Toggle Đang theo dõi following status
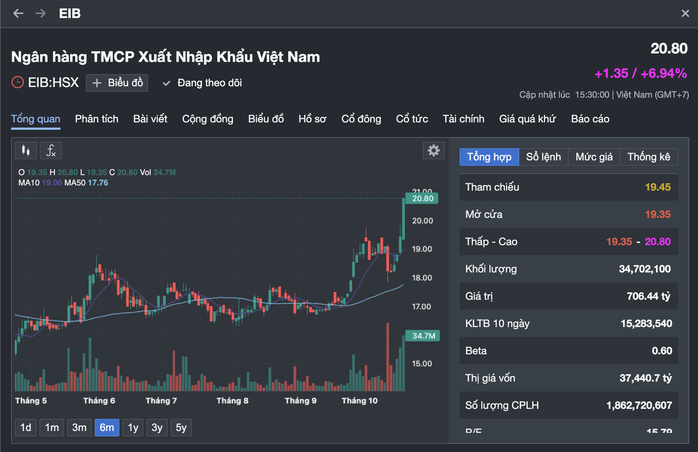 [203, 83]
